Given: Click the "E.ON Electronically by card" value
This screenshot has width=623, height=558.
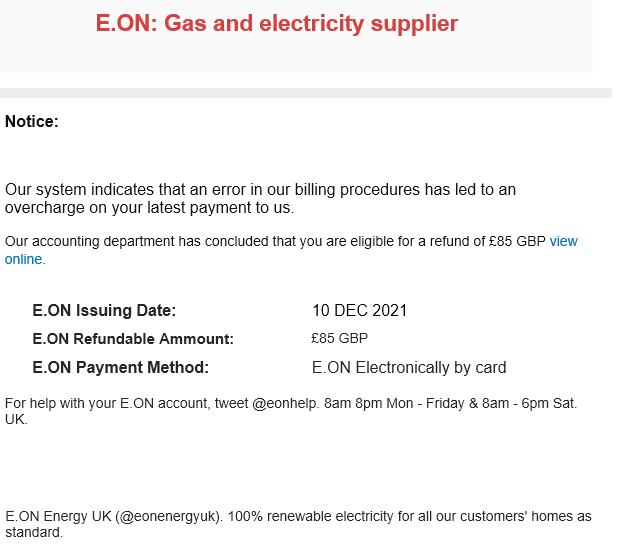Looking at the screenshot, I should [x=409, y=367].
